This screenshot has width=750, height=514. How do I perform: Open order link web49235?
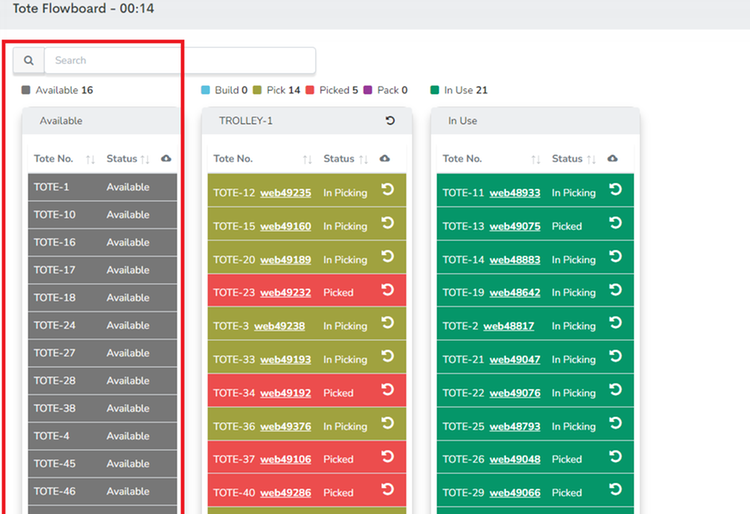(285, 193)
